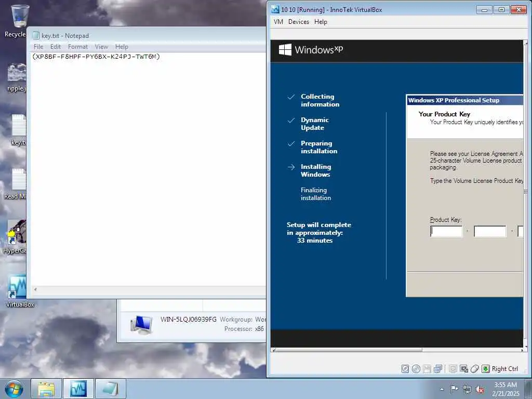Select the ripple image desktop icon

pyautogui.click(x=16, y=77)
